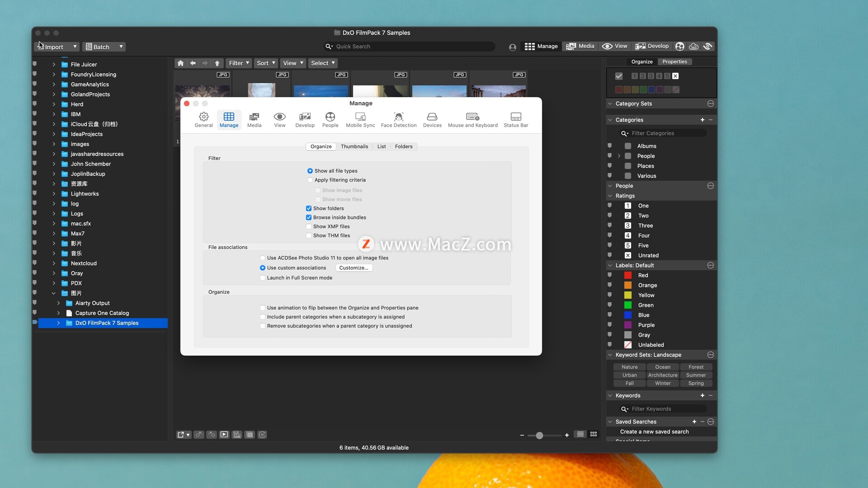
Task: Switch to Develop mode in main toolbar
Action: tap(652, 46)
